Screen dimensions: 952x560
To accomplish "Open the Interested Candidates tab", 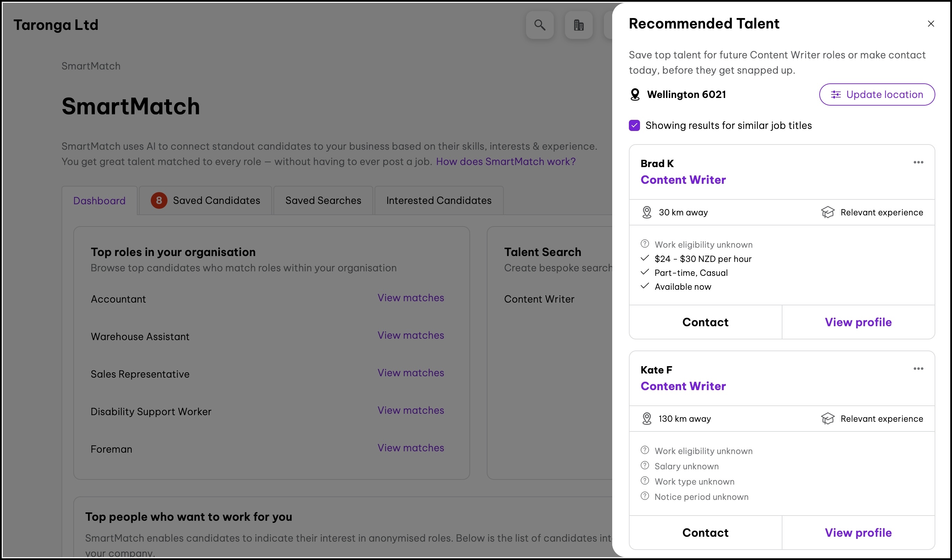I will point(438,200).
